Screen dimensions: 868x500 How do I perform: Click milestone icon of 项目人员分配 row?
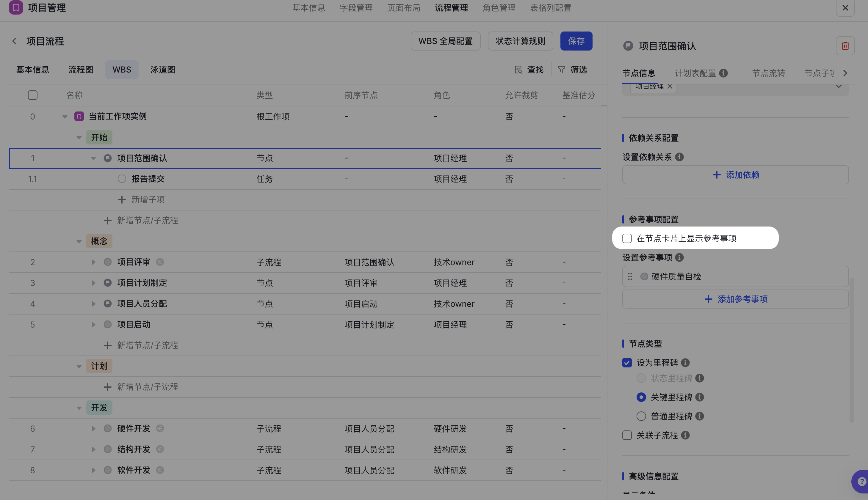point(108,304)
